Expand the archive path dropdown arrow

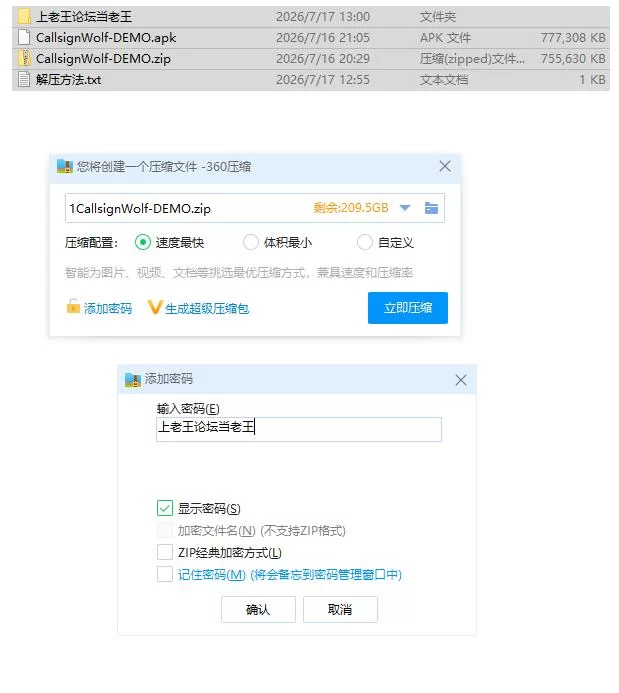tap(405, 208)
